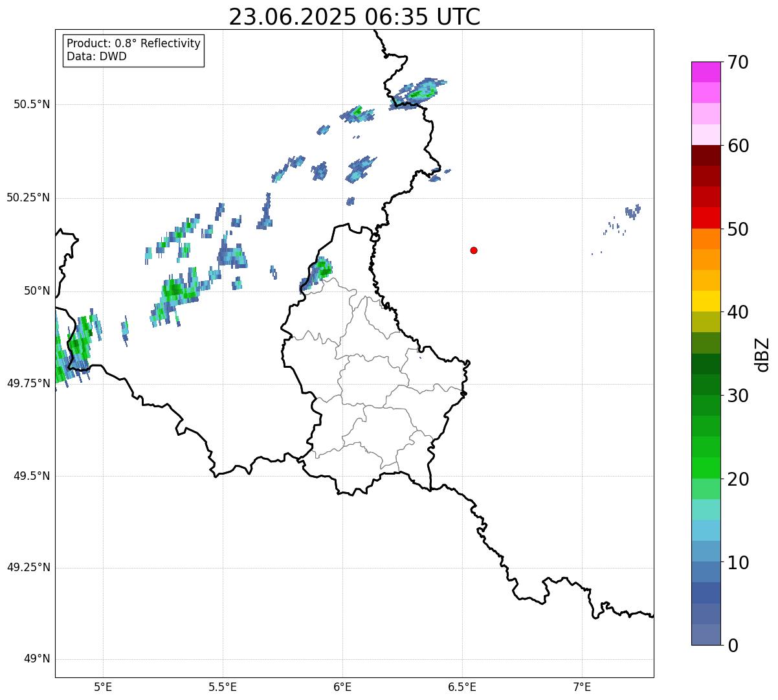Image resolution: width=778 pixels, height=700 pixels.
Task: Click the colorbar tick label 20
Action: (738, 479)
